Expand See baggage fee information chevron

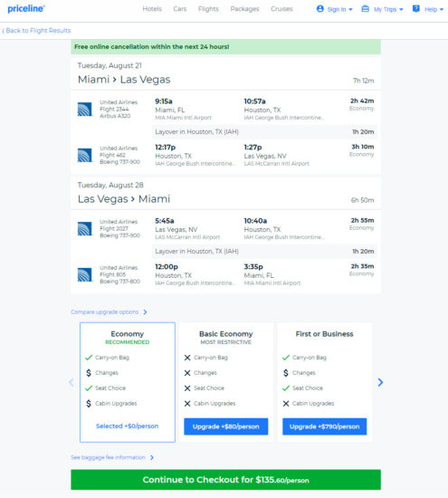coord(152,457)
